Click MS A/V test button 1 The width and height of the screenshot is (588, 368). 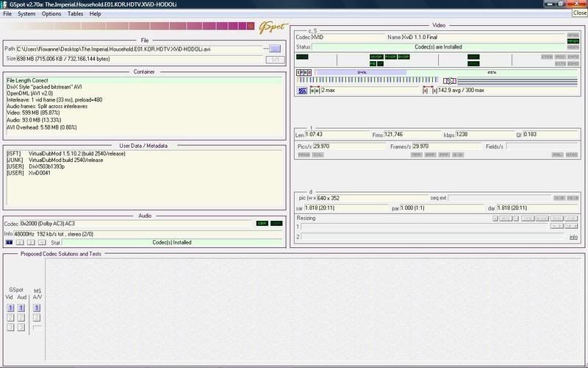[x=36, y=308]
